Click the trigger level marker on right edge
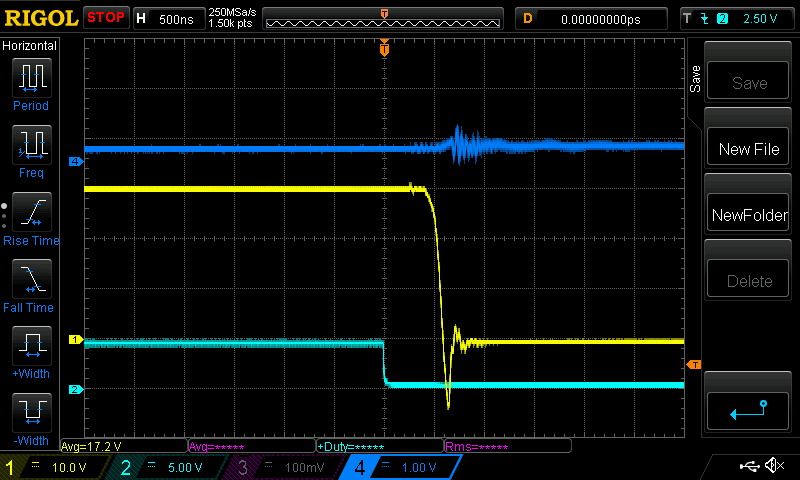The height and width of the screenshot is (480, 800). pyautogui.click(x=694, y=364)
